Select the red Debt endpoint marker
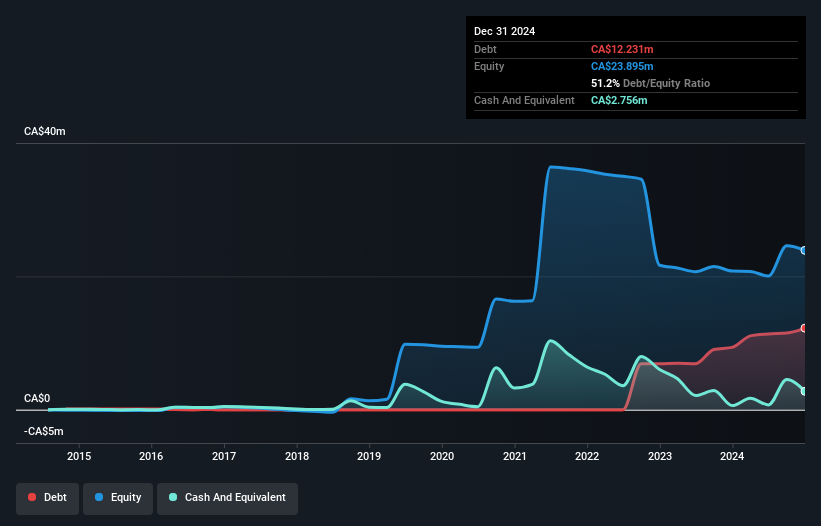Image resolution: width=821 pixels, height=526 pixels. point(804,328)
